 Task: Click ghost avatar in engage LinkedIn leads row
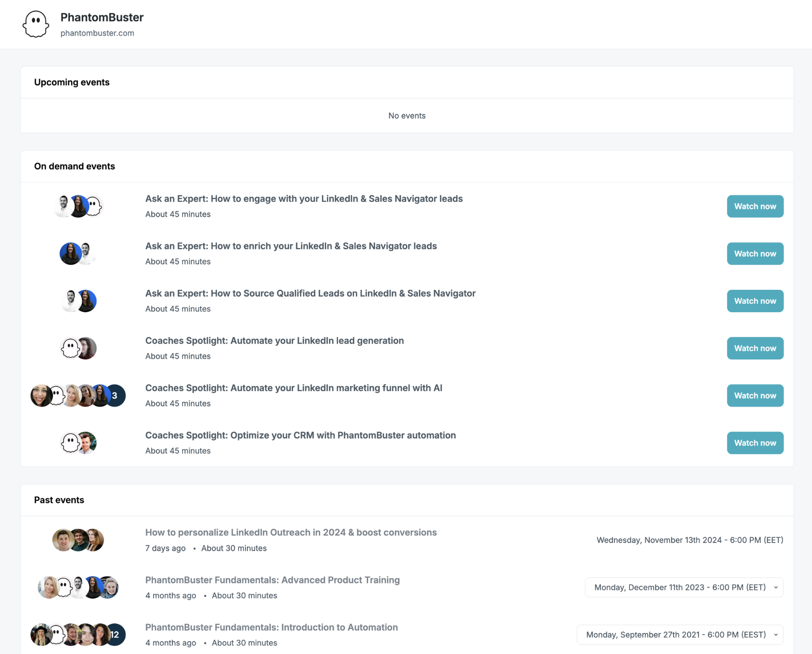click(93, 206)
